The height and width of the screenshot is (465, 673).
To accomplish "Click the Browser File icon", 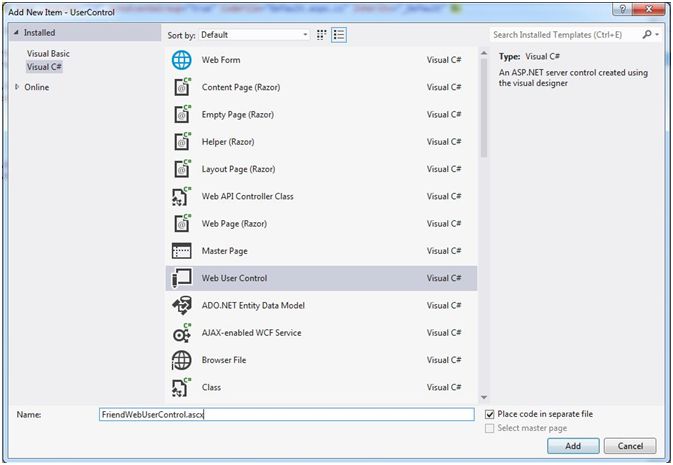I will [x=181, y=360].
